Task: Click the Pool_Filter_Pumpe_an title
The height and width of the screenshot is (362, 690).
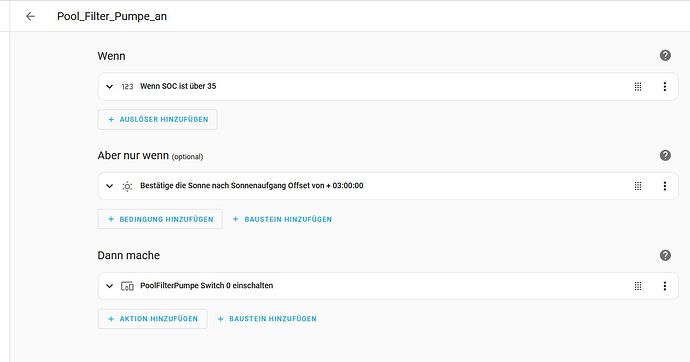Action: [112, 16]
